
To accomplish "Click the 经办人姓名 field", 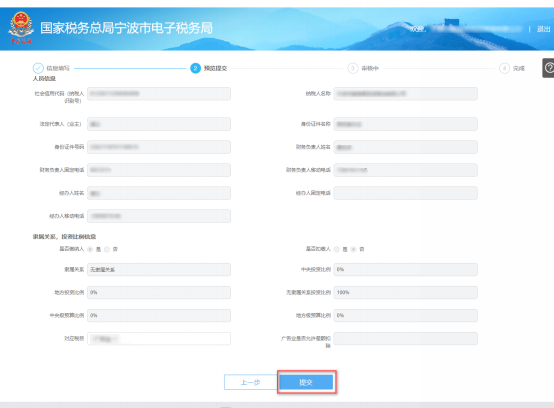I will (159, 193).
